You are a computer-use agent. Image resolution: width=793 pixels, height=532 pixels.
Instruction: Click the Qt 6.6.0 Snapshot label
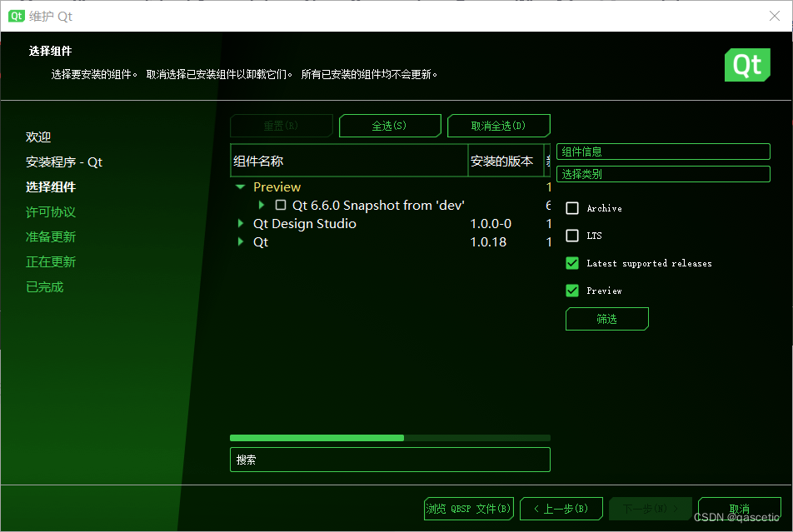(x=378, y=206)
